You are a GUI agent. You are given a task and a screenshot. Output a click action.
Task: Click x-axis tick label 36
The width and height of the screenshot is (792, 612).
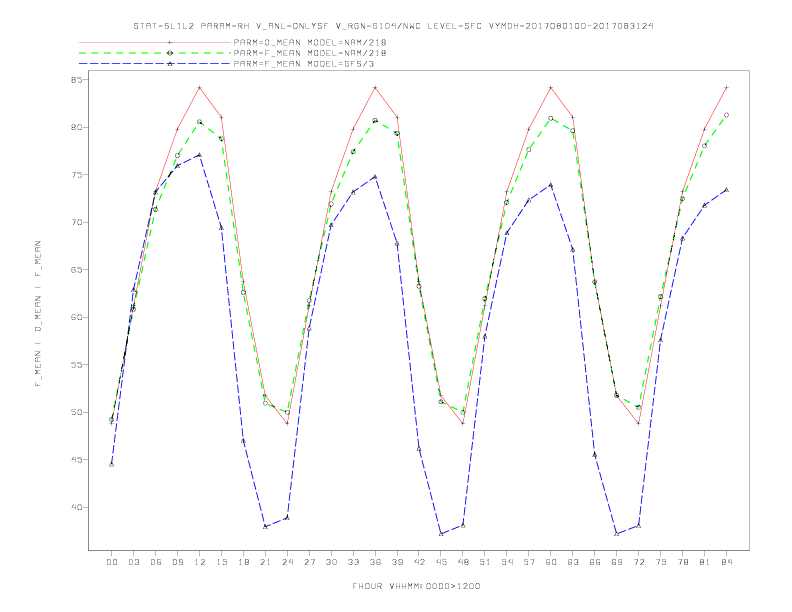click(375, 562)
